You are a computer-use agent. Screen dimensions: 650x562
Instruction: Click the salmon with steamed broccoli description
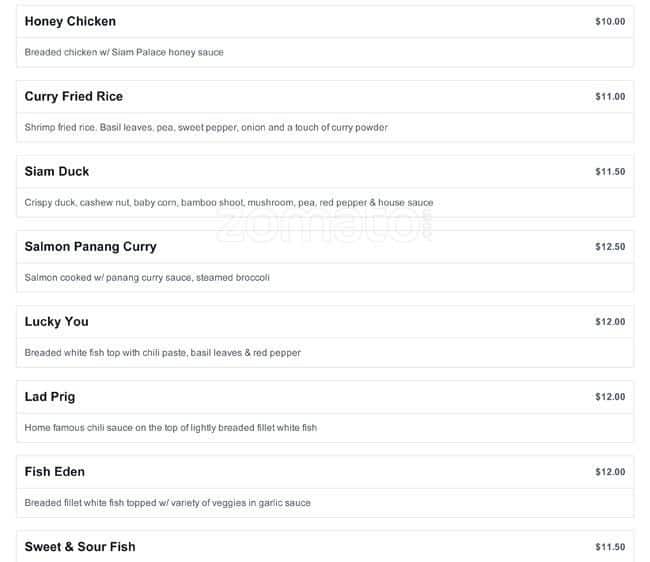click(x=147, y=277)
